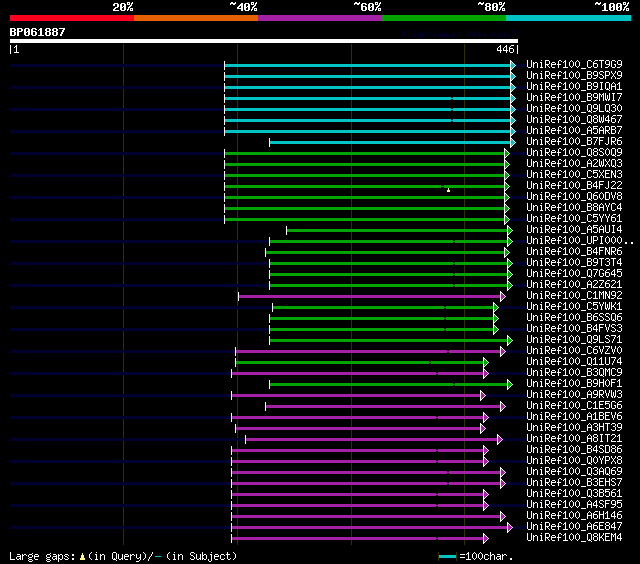This screenshot has width=640, height=564.
Task: Open the UniRef100_A9RVW3 entry
Action: [574, 395]
